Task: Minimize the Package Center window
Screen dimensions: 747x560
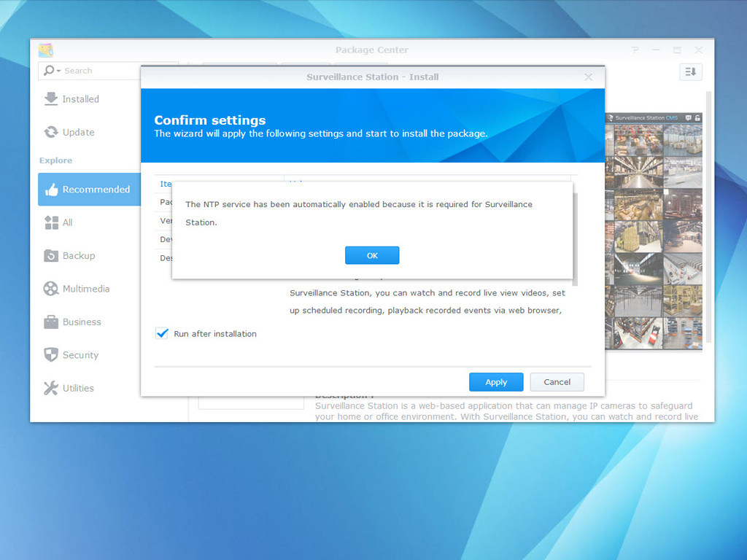Action: (x=656, y=50)
